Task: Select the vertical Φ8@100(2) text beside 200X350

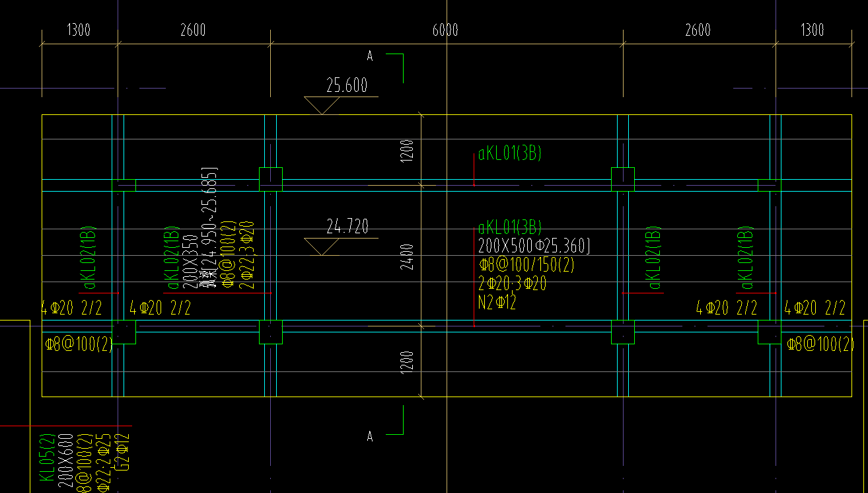Action: 229,255
